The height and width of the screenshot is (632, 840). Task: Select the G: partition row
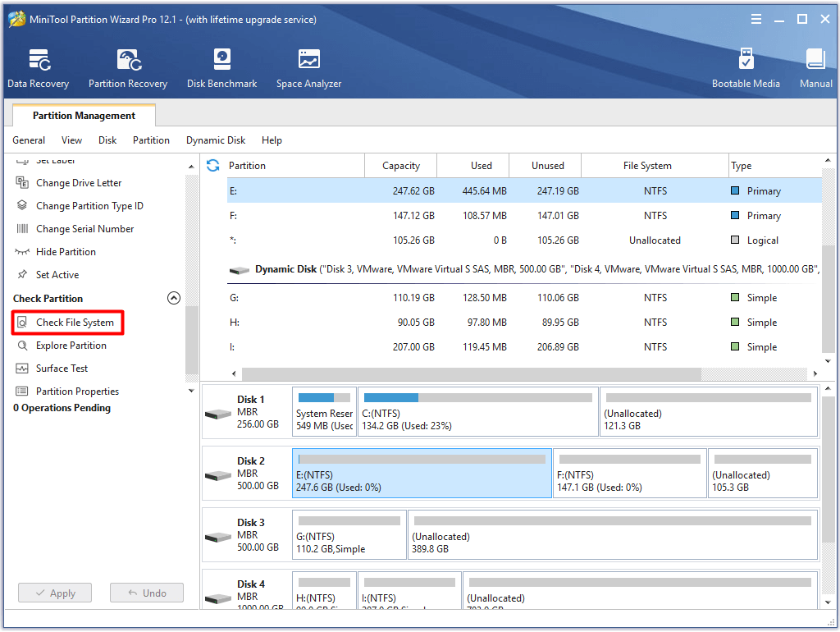point(524,297)
